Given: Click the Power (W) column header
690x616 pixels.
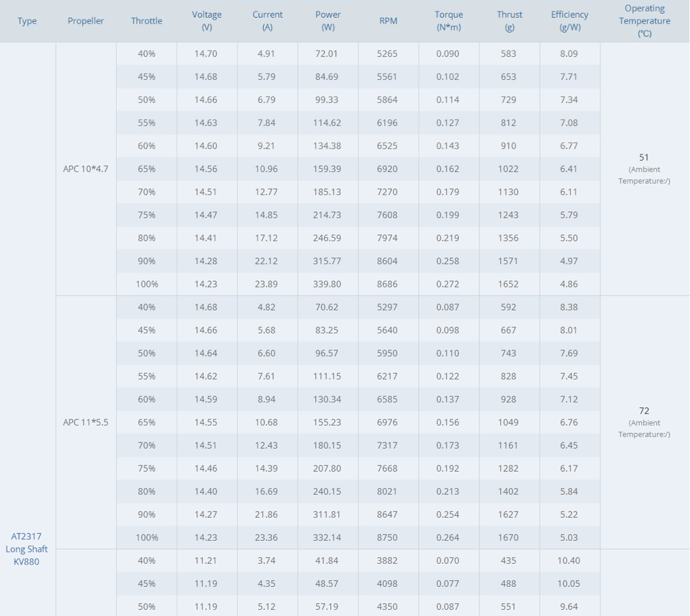Looking at the screenshot, I should coord(328,21).
